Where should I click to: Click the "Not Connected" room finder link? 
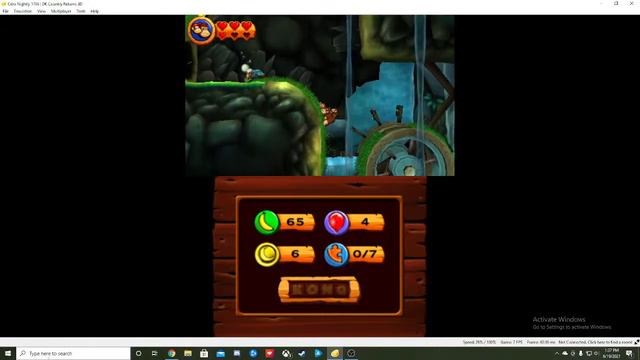[x=595, y=342]
